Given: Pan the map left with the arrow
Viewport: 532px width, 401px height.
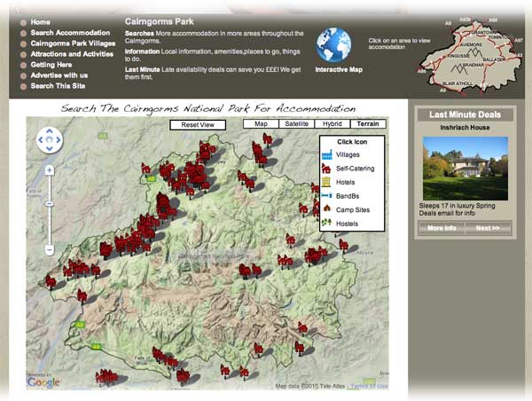Looking at the screenshot, I should point(41,139).
